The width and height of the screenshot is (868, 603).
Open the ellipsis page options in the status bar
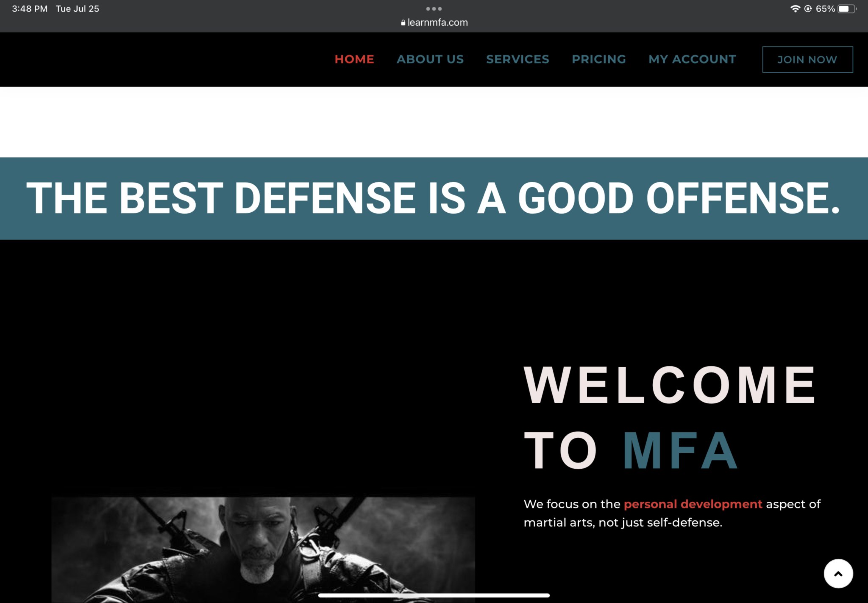pyautogui.click(x=434, y=8)
